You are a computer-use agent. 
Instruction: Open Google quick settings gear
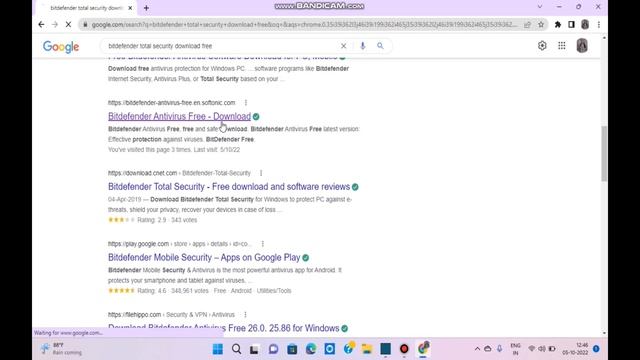(542, 46)
